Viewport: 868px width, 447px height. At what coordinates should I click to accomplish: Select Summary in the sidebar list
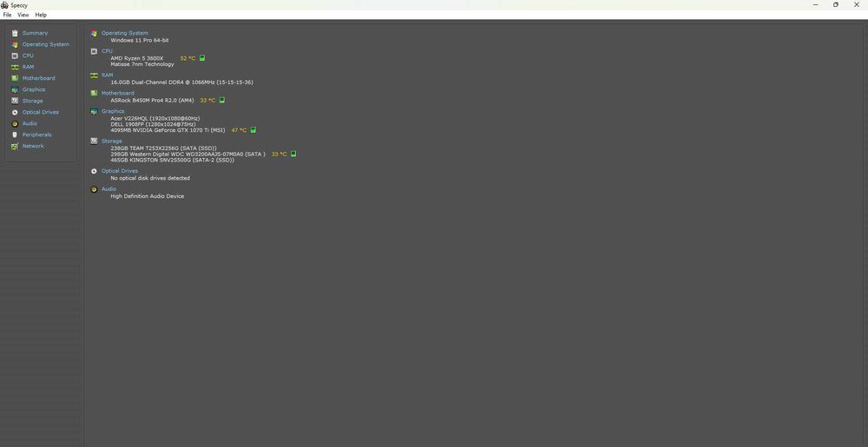pyautogui.click(x=35, y=33)
